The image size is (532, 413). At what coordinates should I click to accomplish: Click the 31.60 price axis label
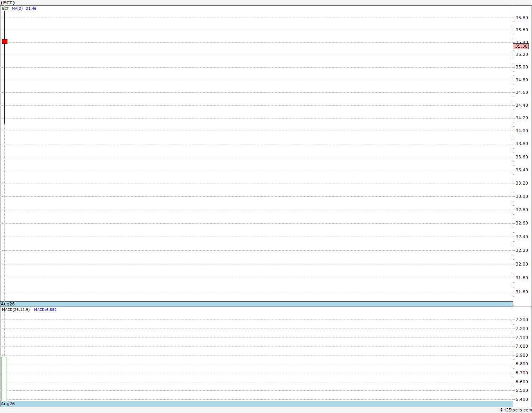click(x=521, y=292)
